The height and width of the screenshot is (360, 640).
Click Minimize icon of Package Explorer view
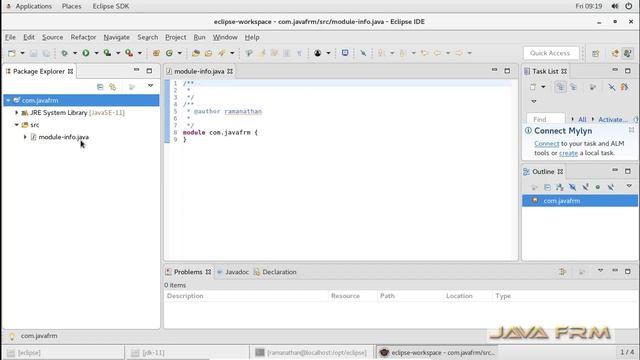point(136,70)
